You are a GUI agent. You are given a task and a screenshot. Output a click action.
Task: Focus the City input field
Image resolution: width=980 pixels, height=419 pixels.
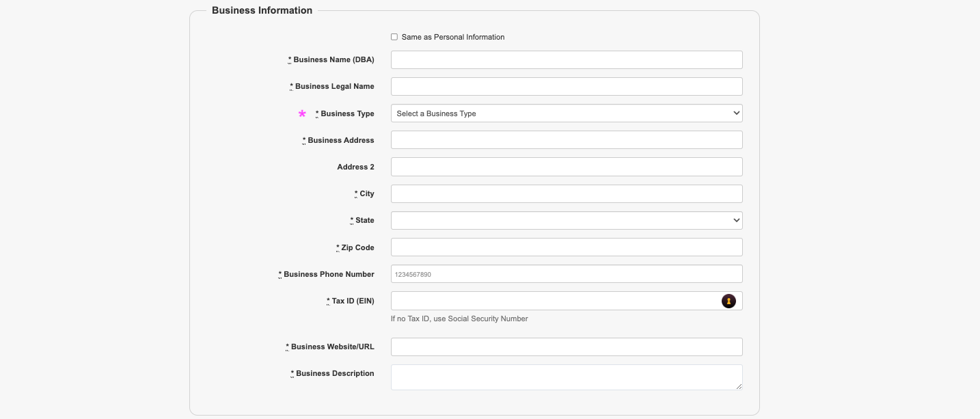pos(567,193)
